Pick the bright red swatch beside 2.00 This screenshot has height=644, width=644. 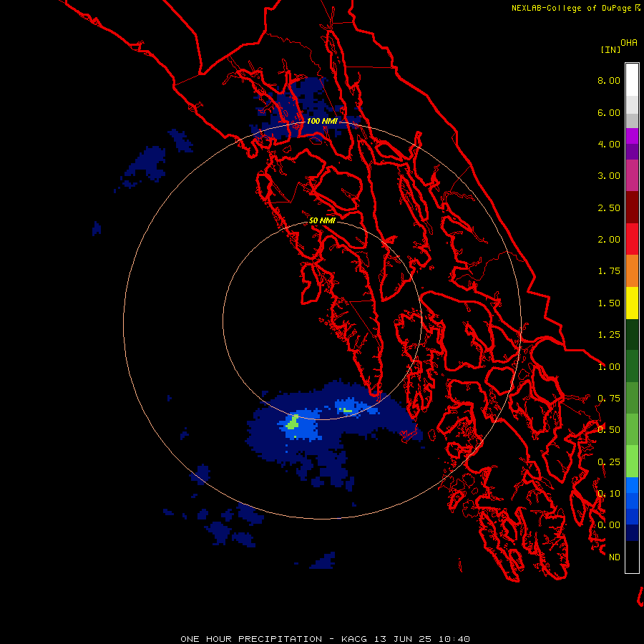(x=632, y=239)
